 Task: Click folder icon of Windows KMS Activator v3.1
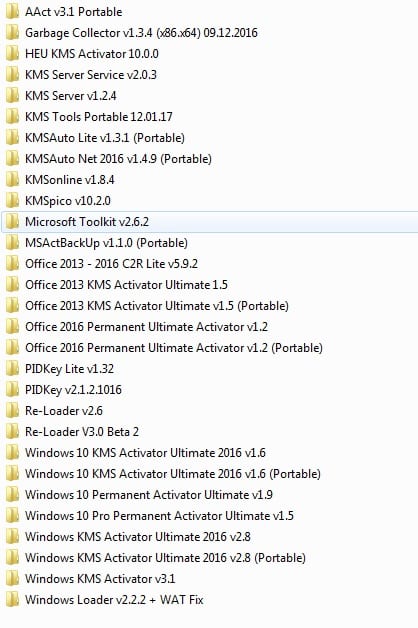pyautogui.click(x=12, y=578)
